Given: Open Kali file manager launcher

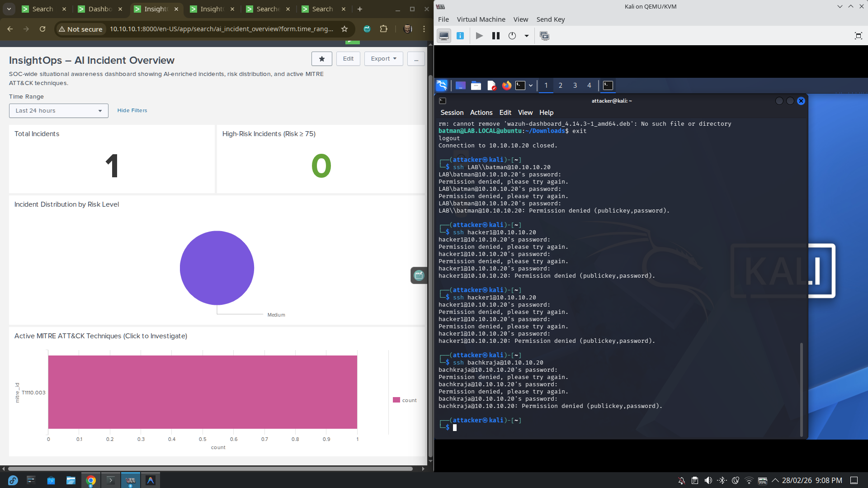Looking at the screenshot, I should [x=476, y=85].
